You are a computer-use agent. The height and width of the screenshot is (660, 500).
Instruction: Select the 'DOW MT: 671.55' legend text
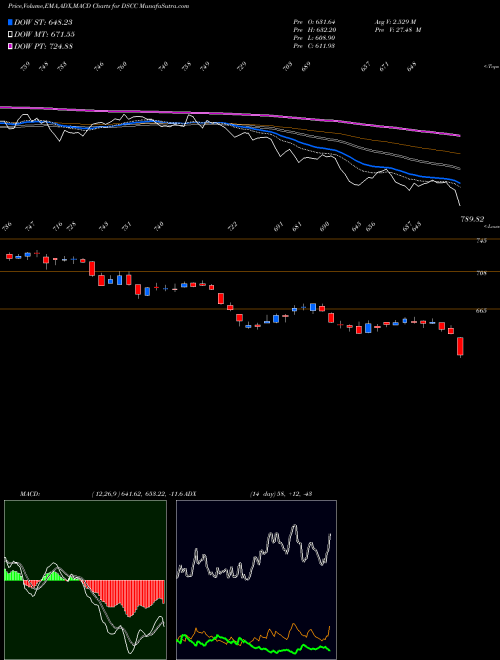(x=44, y=35)
